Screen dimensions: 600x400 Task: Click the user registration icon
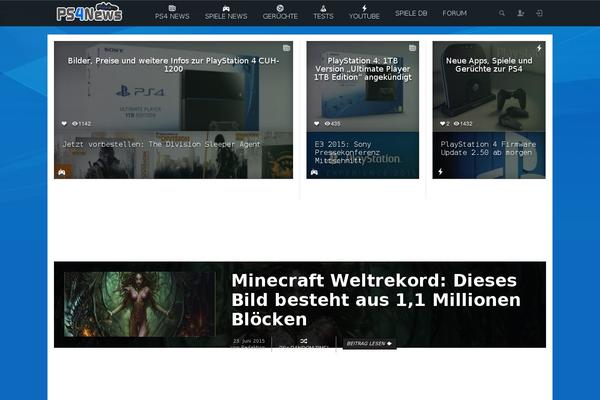click(521, 14)
